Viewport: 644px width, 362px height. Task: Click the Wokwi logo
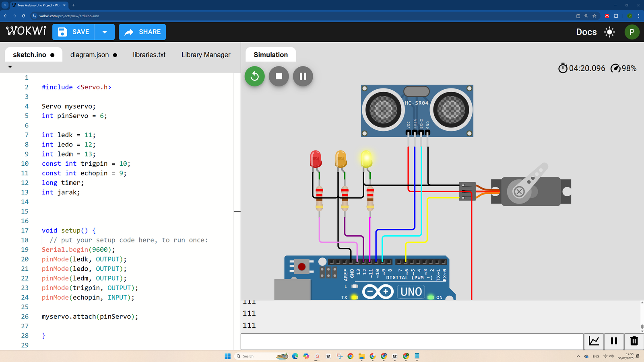pyautogui.click(x=26, y=31)
